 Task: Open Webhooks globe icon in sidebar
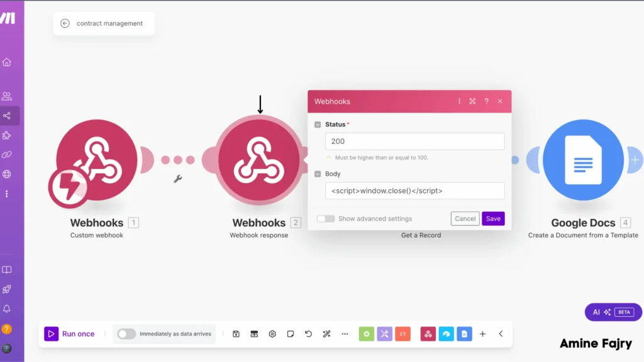pos(6,174)
